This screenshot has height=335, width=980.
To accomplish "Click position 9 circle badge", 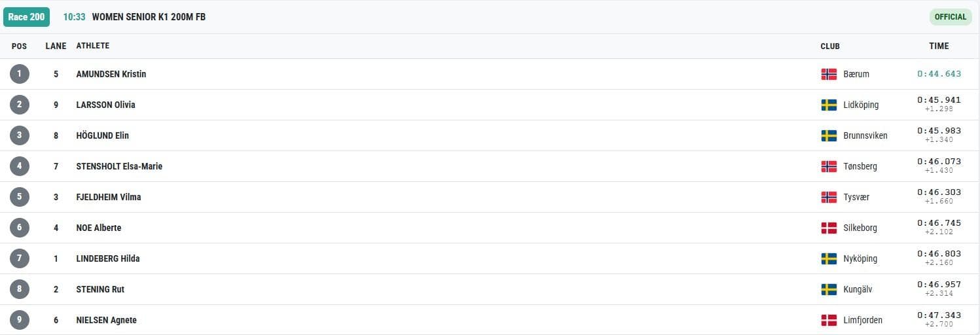I will click(20, 320).
